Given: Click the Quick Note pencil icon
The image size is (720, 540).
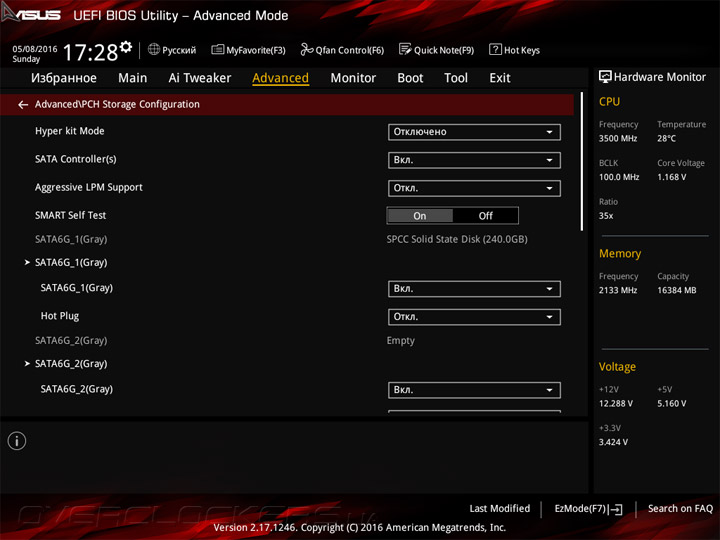Looking at the screenshot, I should (x=405, y=49).
